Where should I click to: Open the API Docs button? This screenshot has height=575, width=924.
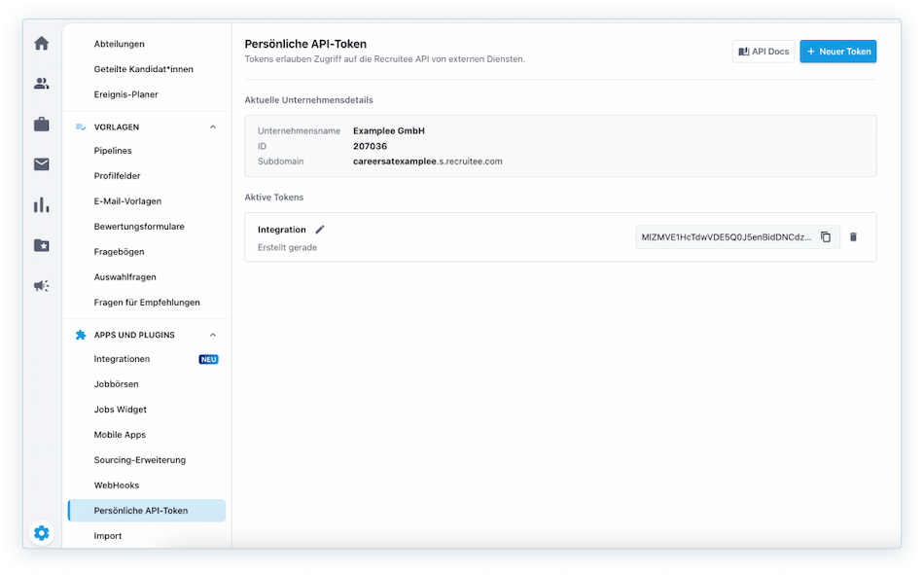[x=764, y=52]
